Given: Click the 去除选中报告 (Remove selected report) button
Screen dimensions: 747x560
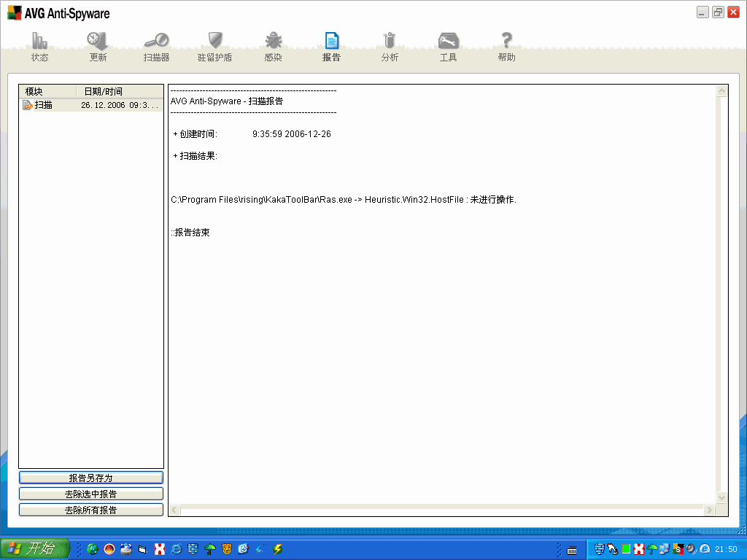Looking at the screenshot, I should [x=91, y=494].
